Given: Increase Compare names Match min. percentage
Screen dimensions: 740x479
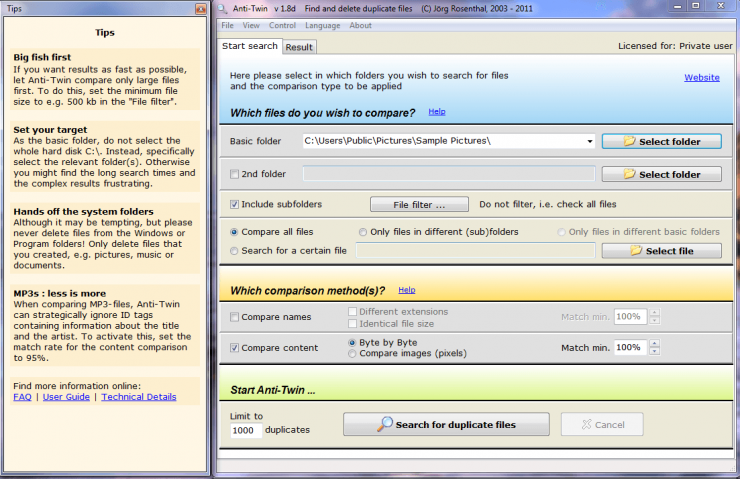Looking at the screenshot, I should click(x=655, y=312).
